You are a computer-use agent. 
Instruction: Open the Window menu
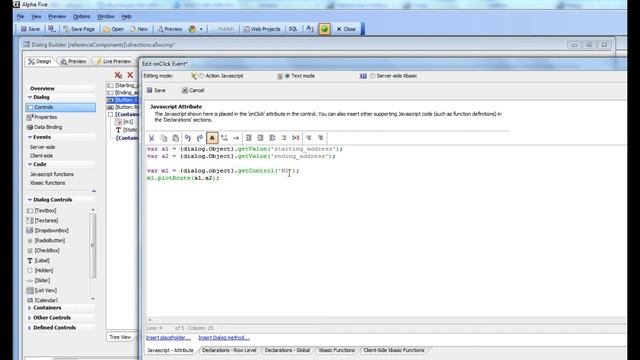pos(106,17)
